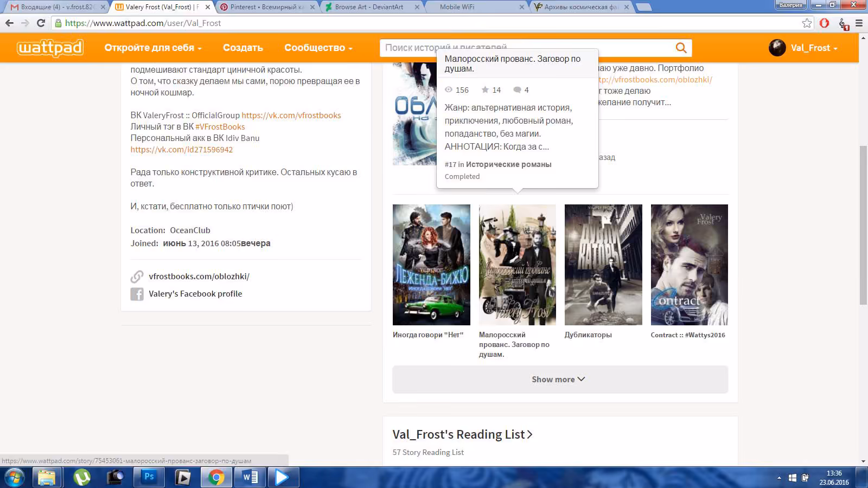Open the "Малоросский прованс" book cover thumbnail
This screenshot has height=488, width=868.
pos(518,265)
